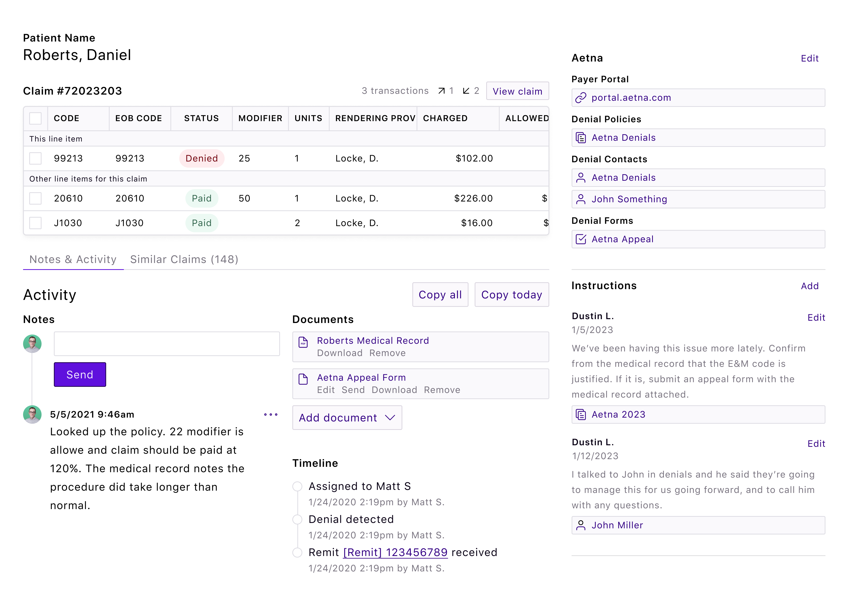The height and width of the screenshot is (616, 857).
Task: Click the incoming transactions arrow icon
Action: click(x=466, y=91)
